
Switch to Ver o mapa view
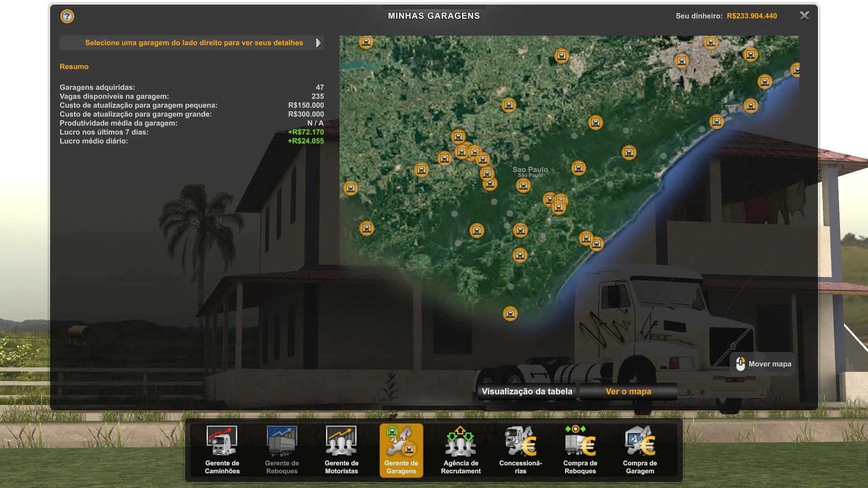coord(628,391)
